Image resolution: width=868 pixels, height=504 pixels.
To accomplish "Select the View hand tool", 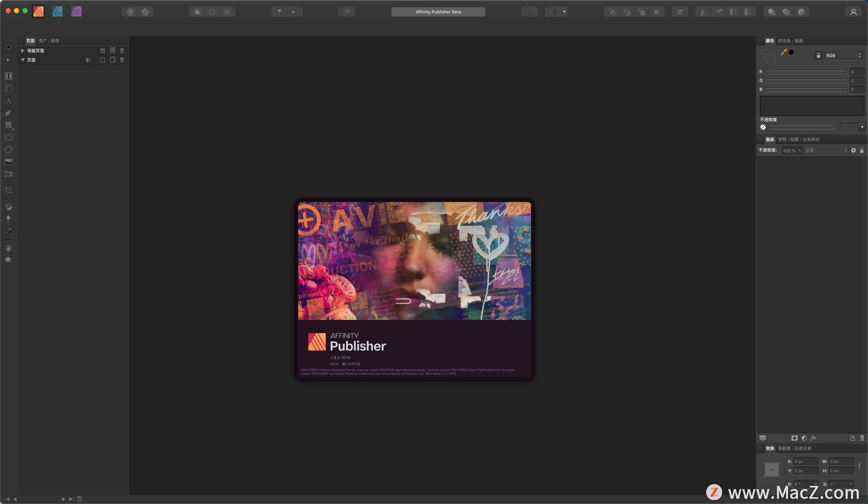I will pos(8,248).
